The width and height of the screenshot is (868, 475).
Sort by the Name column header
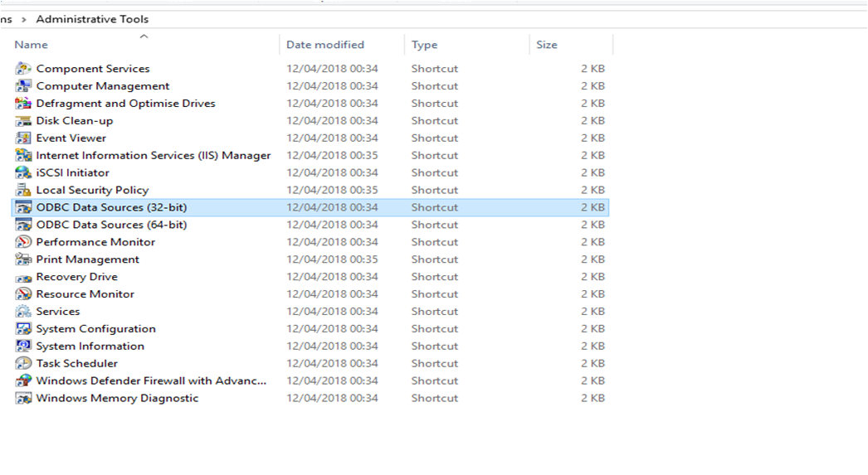pyautogui.click(x=31, y=45)
